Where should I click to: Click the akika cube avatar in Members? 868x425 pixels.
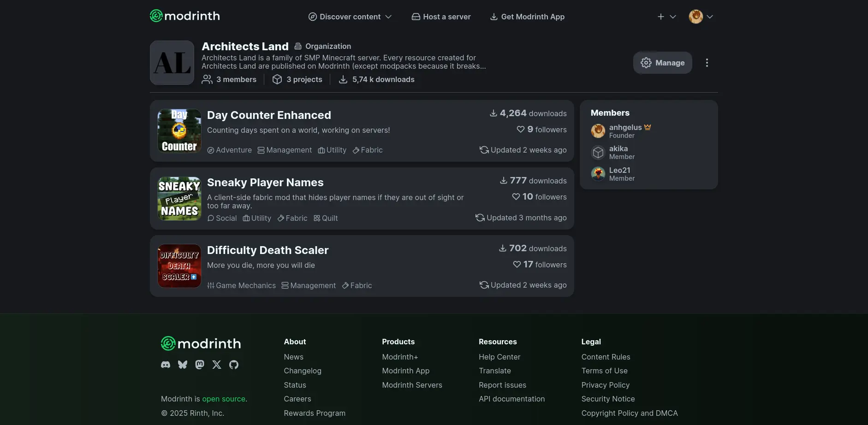point(598,152)
